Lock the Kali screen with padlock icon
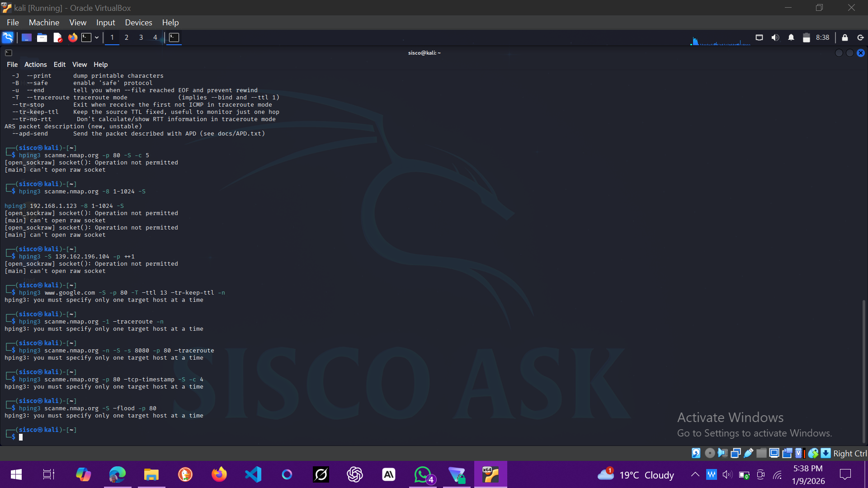Screen dimensions: 868x488 click(845, 38)
